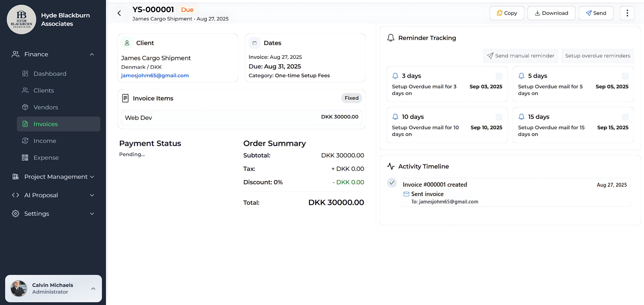Open the three-dot more options menu
This screenshot has width=644, height=305.
tap(627, 13)
